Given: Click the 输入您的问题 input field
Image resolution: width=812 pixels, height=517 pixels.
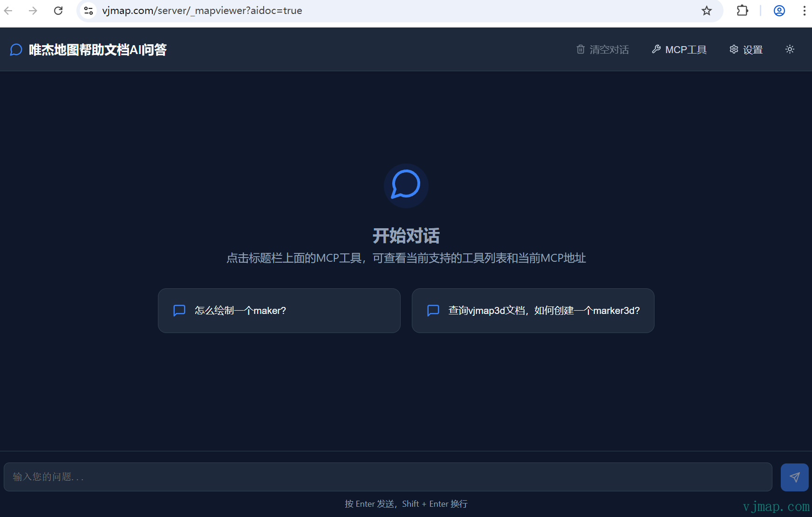Looking at the screenshot, I should [388, 477].
